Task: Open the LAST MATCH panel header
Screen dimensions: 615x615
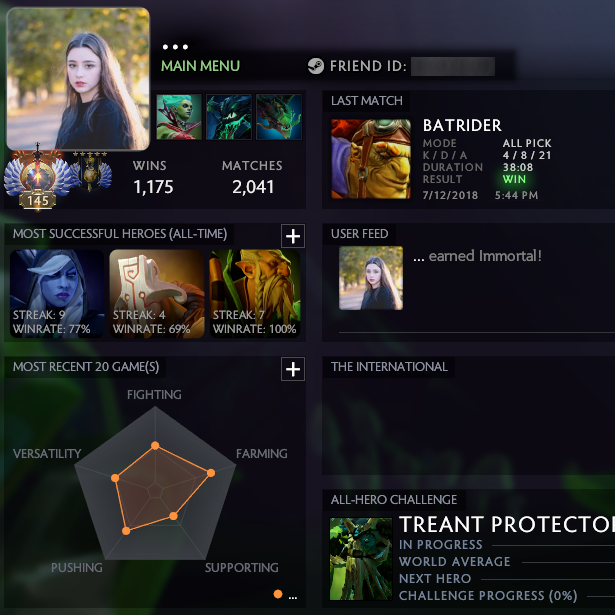Action: [x=367, y=101]
